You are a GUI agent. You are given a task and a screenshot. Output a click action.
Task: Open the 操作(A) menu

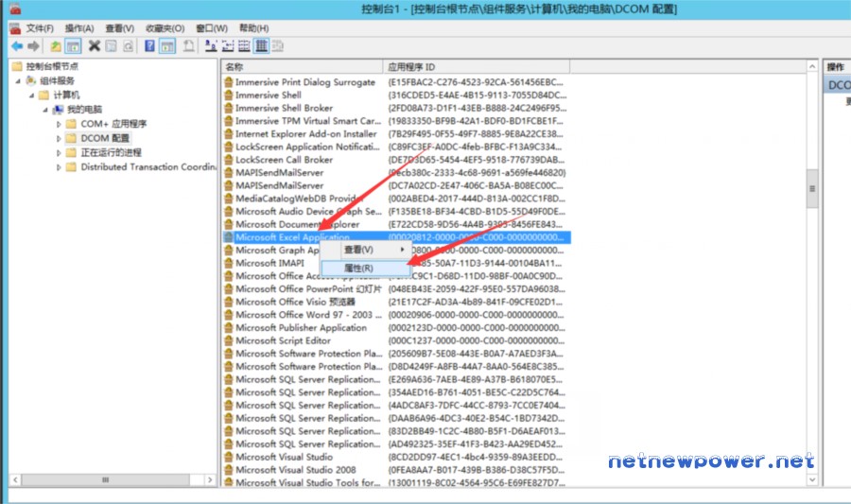coord(79,28)
